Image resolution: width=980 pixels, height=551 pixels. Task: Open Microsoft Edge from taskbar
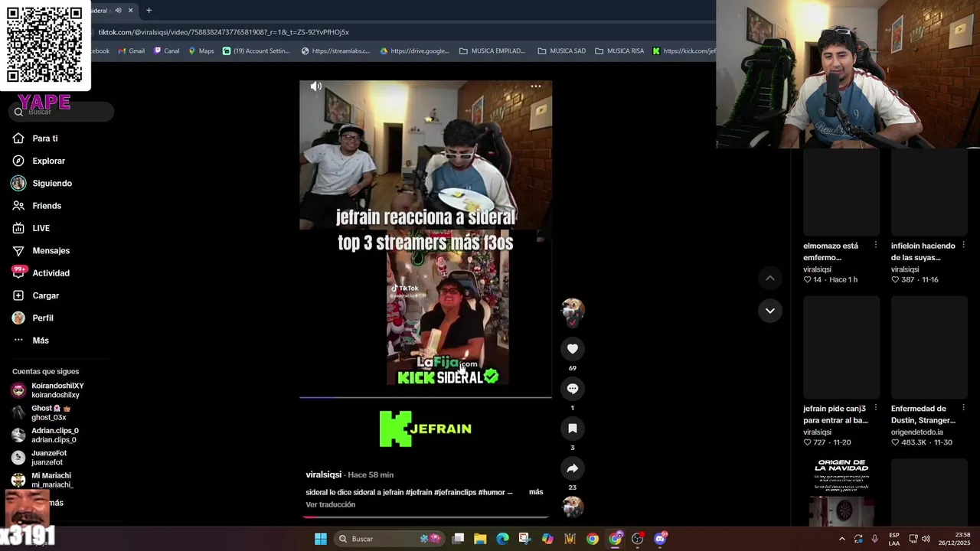[x=502, y=539]
